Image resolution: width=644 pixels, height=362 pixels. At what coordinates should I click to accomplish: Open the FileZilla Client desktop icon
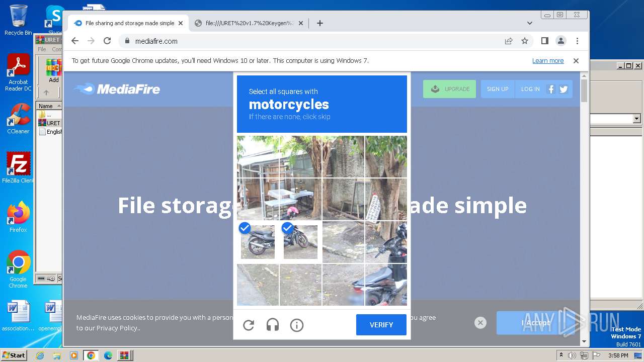coord(18,168)
